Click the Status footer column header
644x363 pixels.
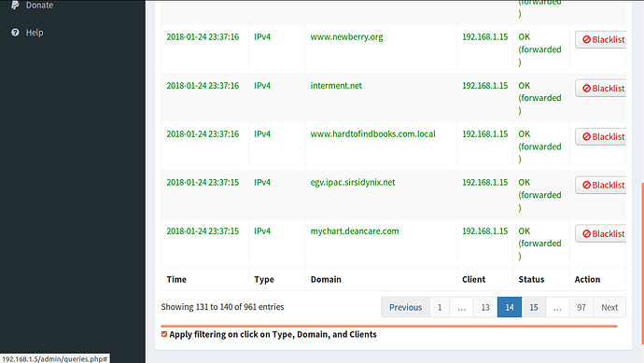coord(531,279)
